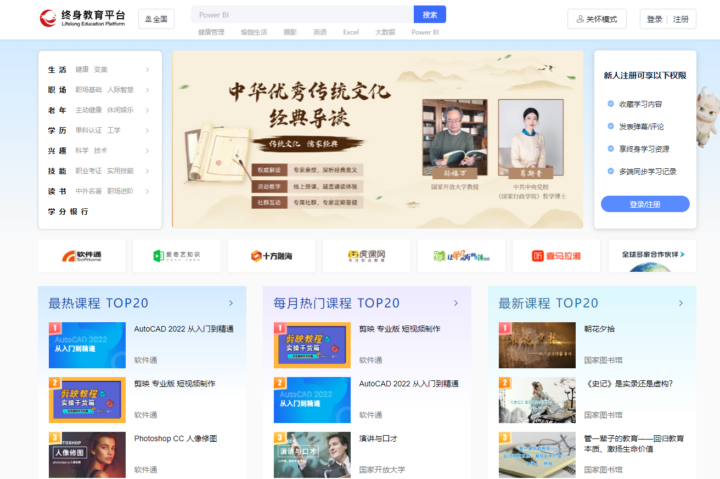The width and height of the screenshot is (720, 479).
Task: Open the 全球多家合作伙伴 globe card
Action: (652, 256)
